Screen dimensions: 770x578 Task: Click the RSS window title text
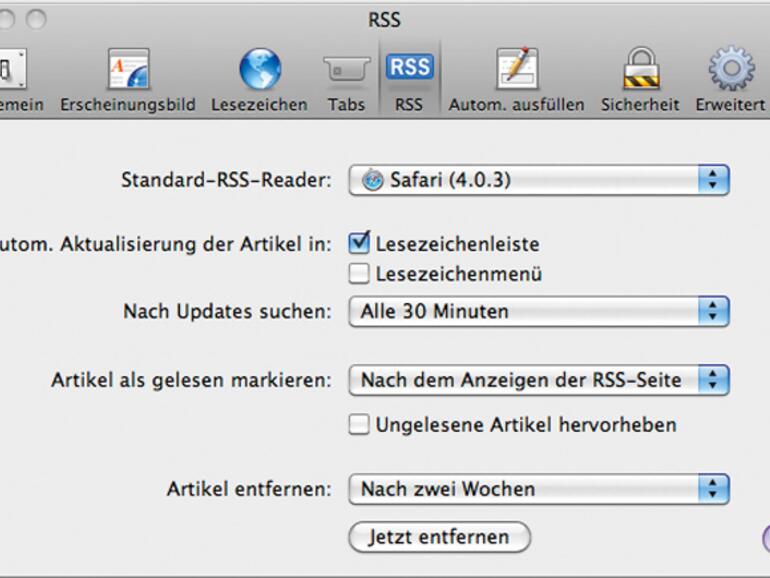pyautogui.click(x=385, y=20)
